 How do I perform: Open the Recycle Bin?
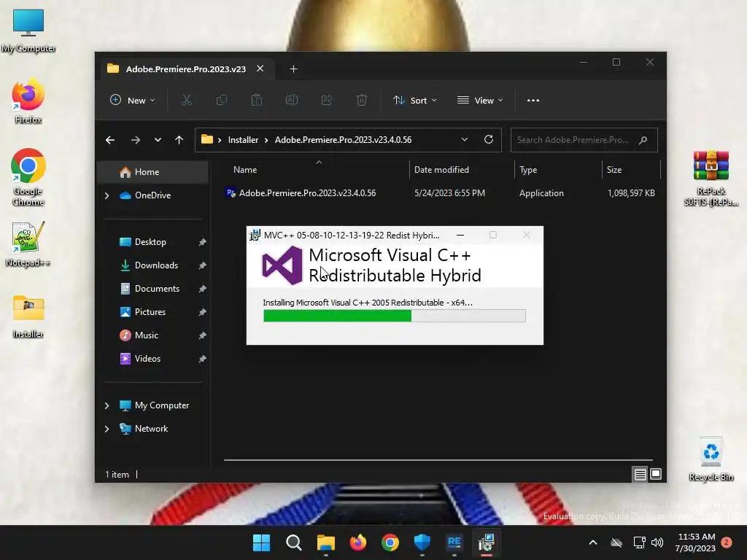(x=711, y=459)
